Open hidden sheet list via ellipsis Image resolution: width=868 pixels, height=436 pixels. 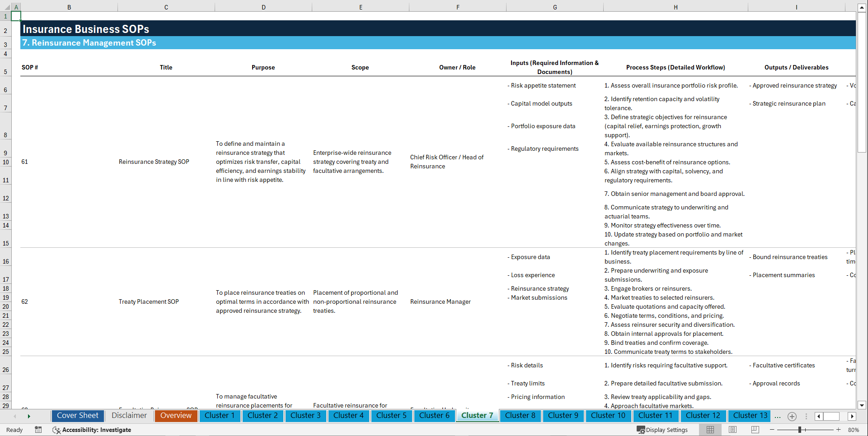click(x=778, y=416)
